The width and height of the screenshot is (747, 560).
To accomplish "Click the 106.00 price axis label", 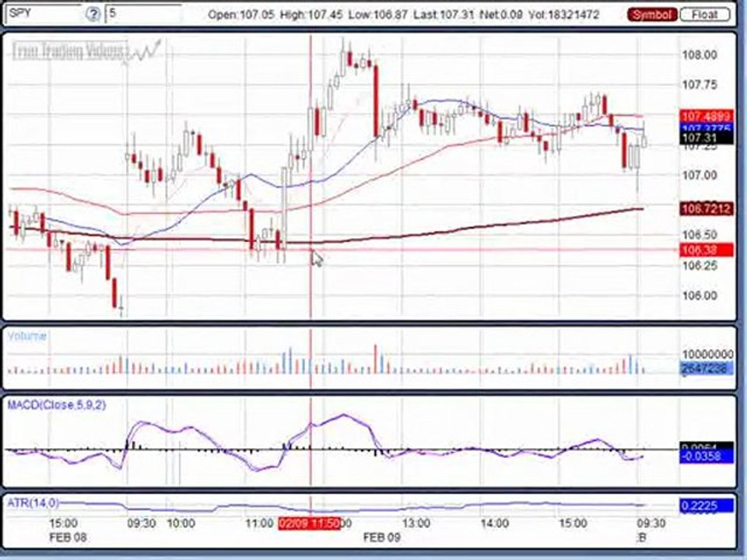I will 700,296.
